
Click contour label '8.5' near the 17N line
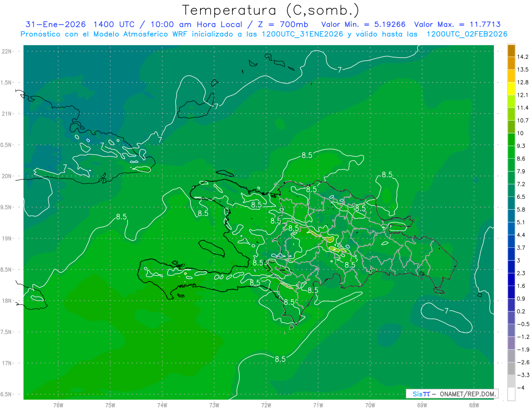pyautogui.click(x=280, y=359)
